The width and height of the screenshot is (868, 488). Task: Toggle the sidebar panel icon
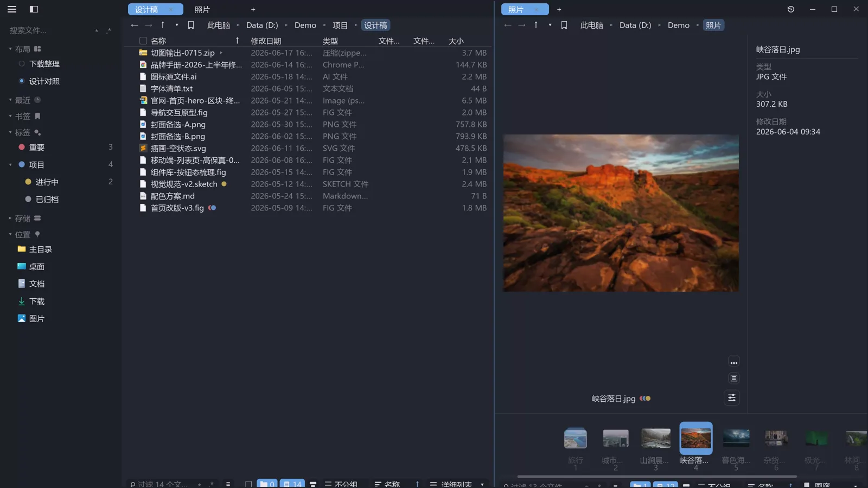coord(34,9)
